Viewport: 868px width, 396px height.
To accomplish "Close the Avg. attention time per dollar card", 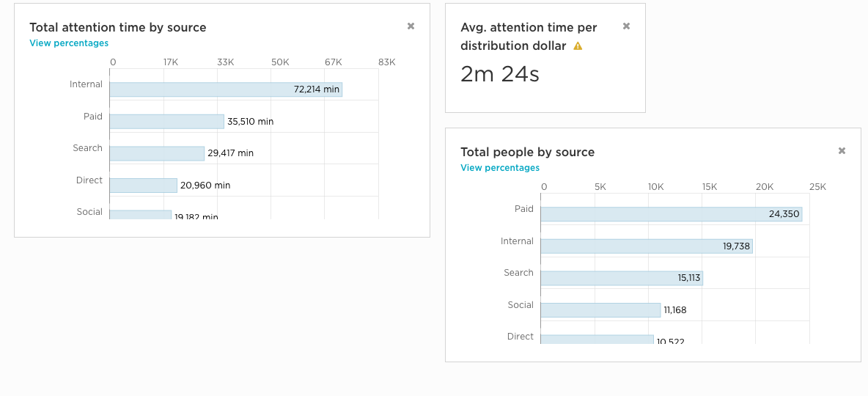I will [x=626, y=26].
